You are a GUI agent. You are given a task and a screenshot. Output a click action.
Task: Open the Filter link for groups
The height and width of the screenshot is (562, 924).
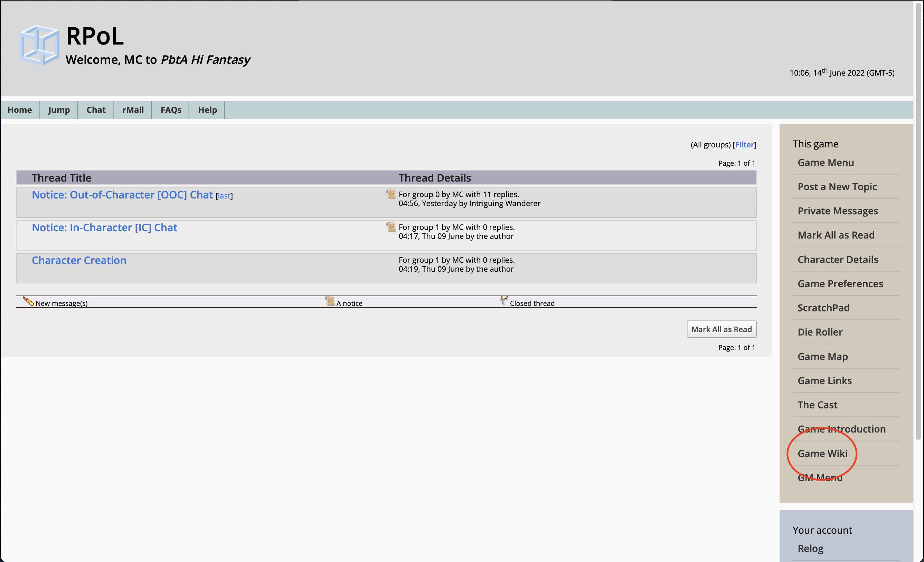tap(744, 145)
